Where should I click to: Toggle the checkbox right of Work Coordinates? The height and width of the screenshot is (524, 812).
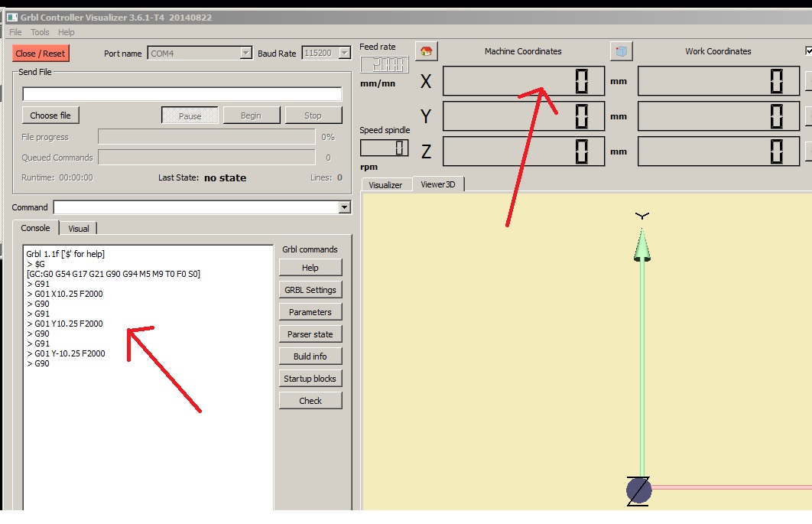tap(809, 51)
